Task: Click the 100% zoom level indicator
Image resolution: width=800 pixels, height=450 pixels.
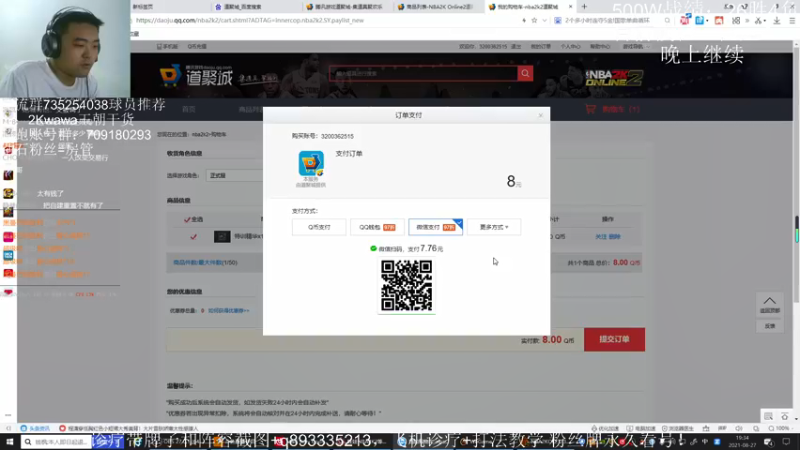Action: (779, 429)
